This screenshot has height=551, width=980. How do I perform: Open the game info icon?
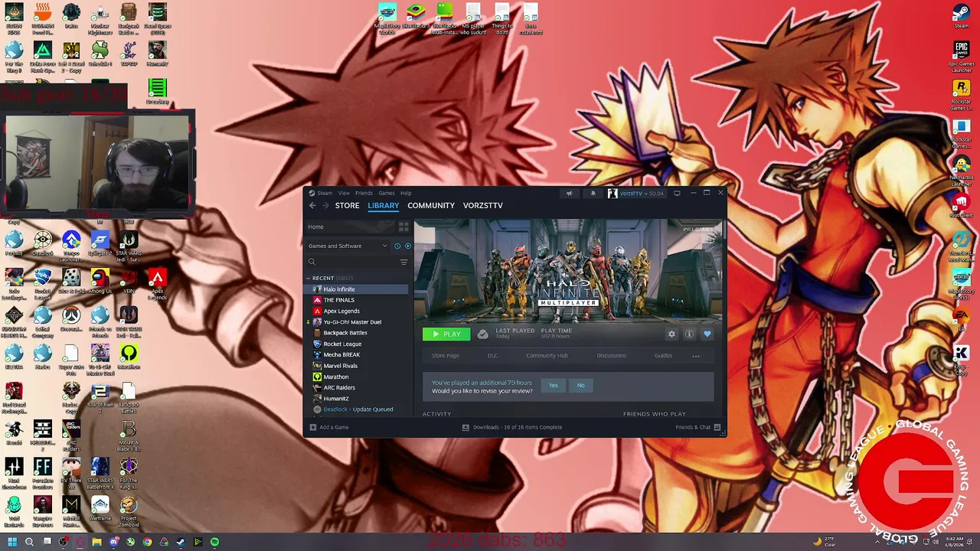pos(689,334)
